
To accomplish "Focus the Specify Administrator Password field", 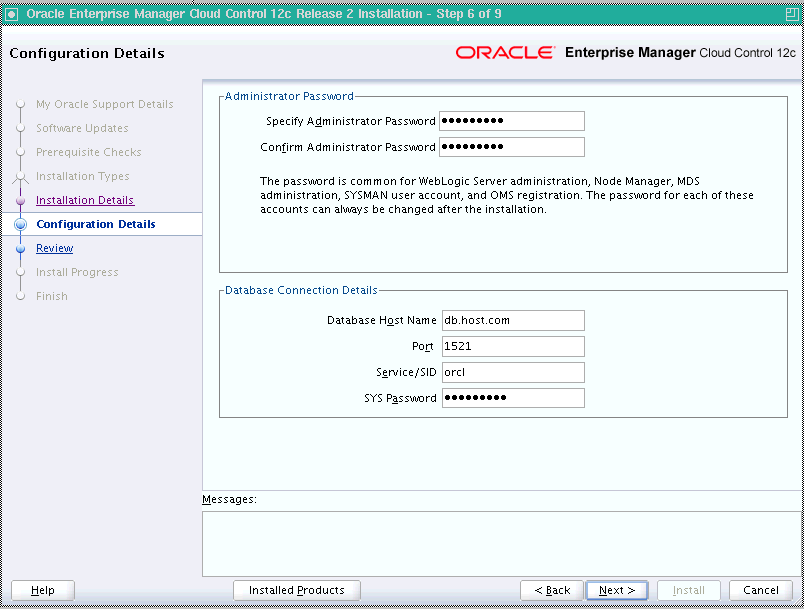I will [512, 121].
